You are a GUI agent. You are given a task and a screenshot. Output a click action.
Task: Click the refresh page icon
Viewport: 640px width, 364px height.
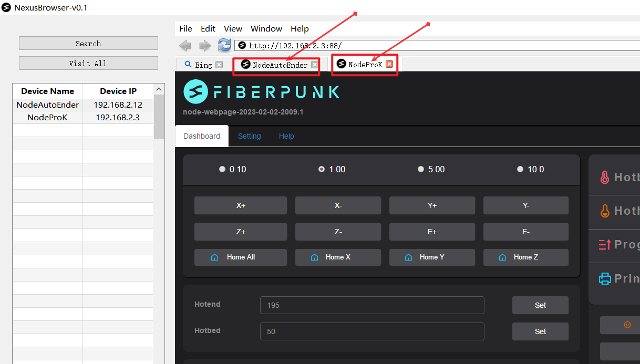[x=224, y=45]
